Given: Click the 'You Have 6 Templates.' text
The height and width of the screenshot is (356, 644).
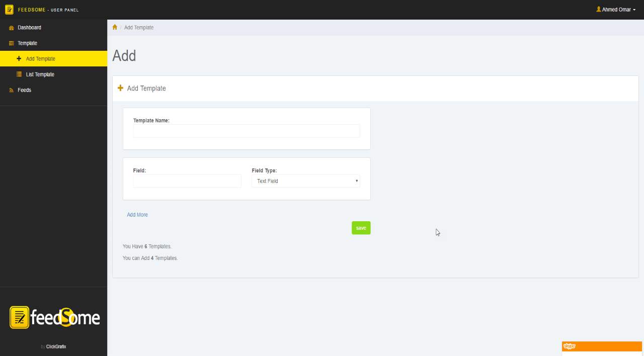Looking at the screenshot, I should pos(147,246).
